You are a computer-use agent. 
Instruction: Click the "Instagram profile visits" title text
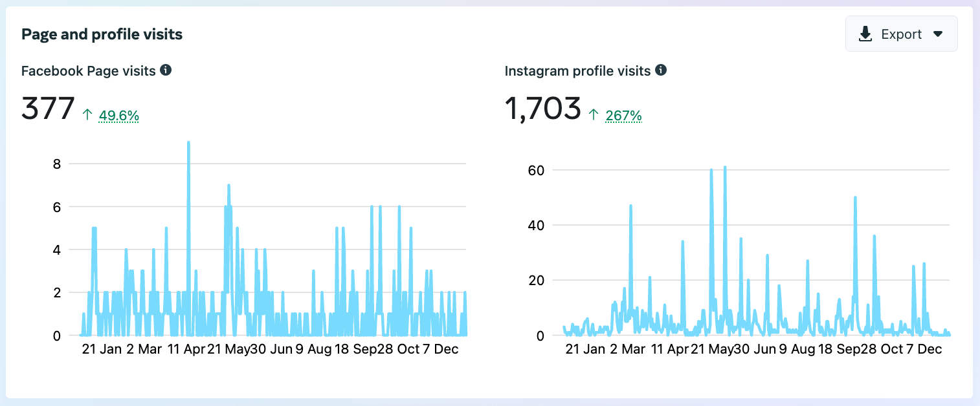(x=577, y=70)
